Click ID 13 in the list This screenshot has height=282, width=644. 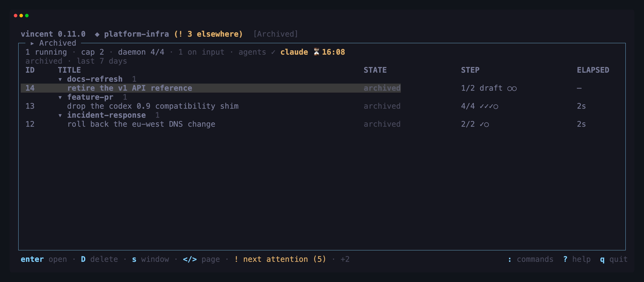30,106
